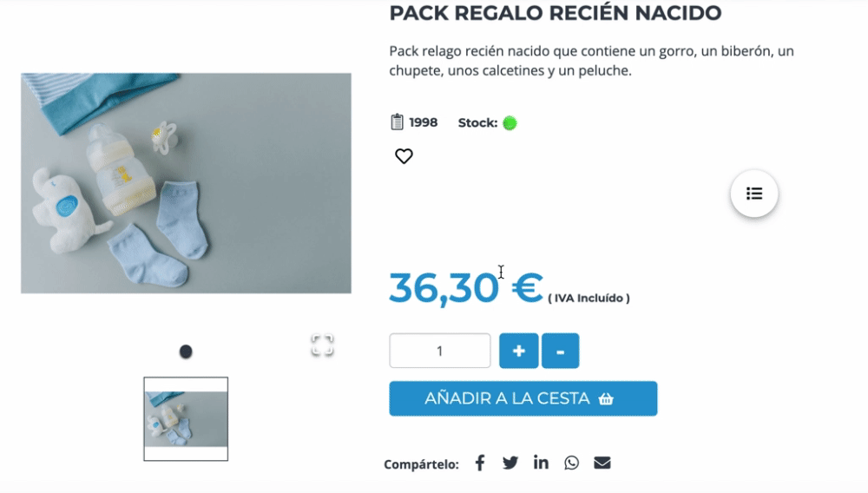Click the clipboard reference icon next to 1998
Image resolution: width=868 pixels, height=493 pixels.
(x=397, y=122)
